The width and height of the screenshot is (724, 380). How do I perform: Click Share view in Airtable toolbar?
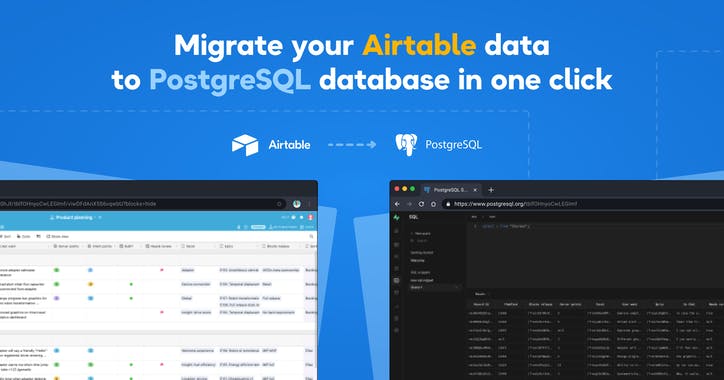pos(57,236)
